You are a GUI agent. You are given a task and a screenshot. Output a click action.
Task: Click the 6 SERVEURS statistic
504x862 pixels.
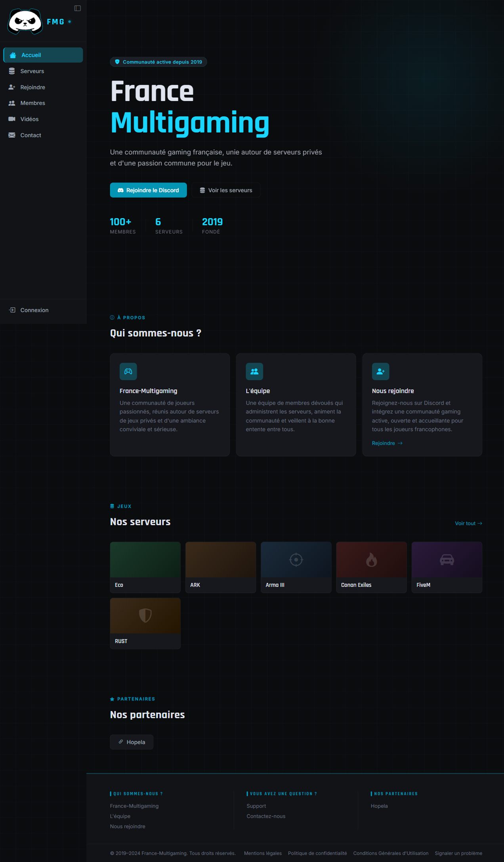169,226
